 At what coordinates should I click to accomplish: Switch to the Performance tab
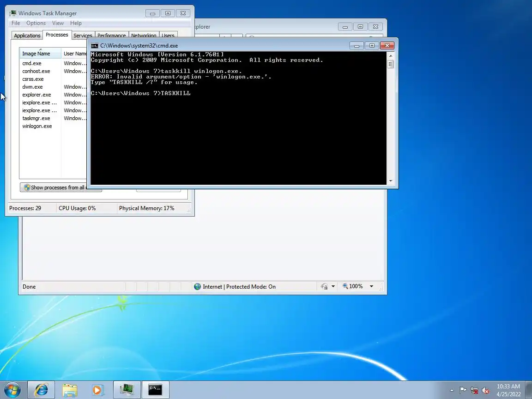pos(112,36)
